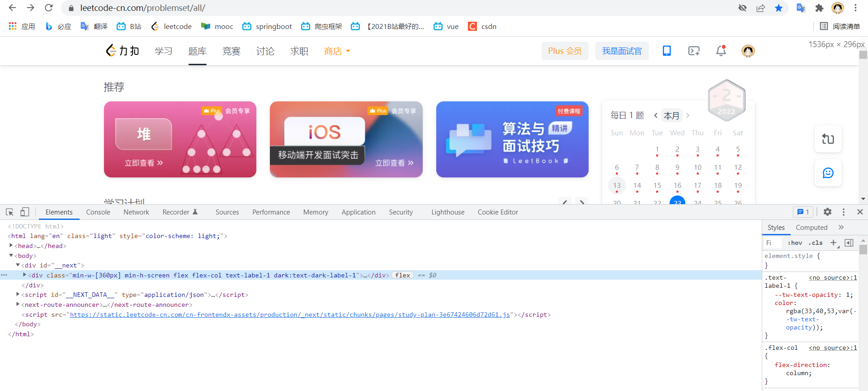The image size is (868, 391).
Task: Go to 讨论 nav item
Action: coord(265,51)
